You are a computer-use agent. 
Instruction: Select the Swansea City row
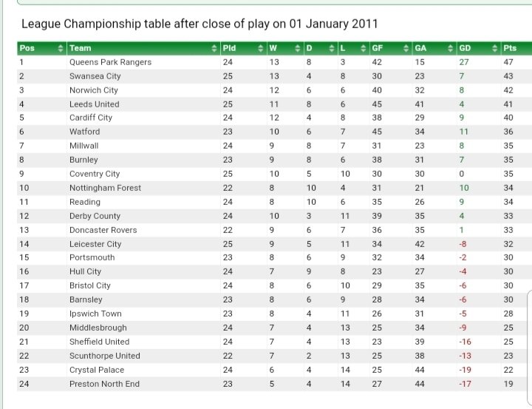tap(274, 76)
